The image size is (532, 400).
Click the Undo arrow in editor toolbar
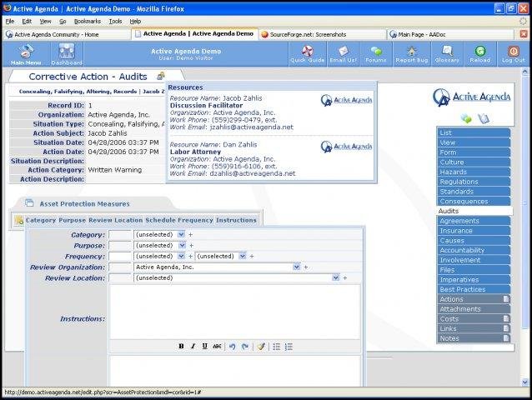233,347
